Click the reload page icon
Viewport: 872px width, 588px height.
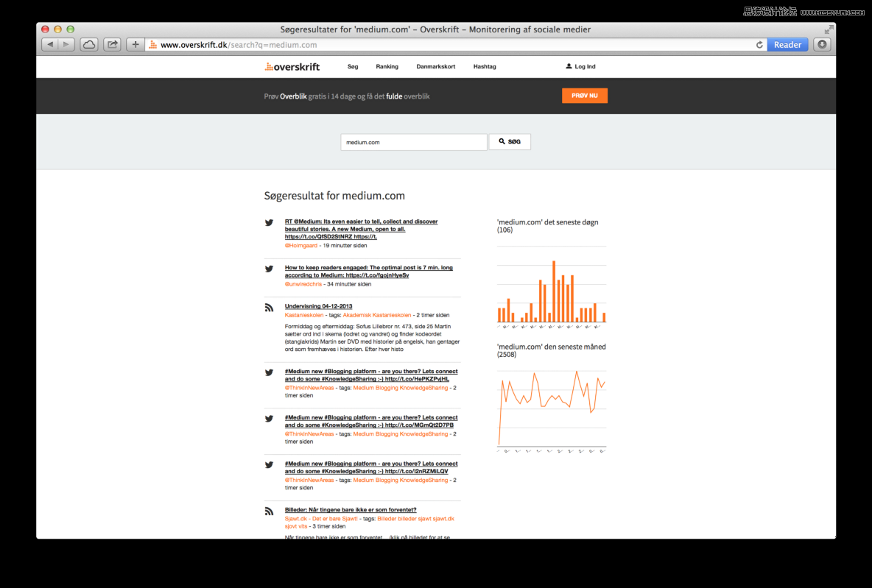[x=759, y=45]
